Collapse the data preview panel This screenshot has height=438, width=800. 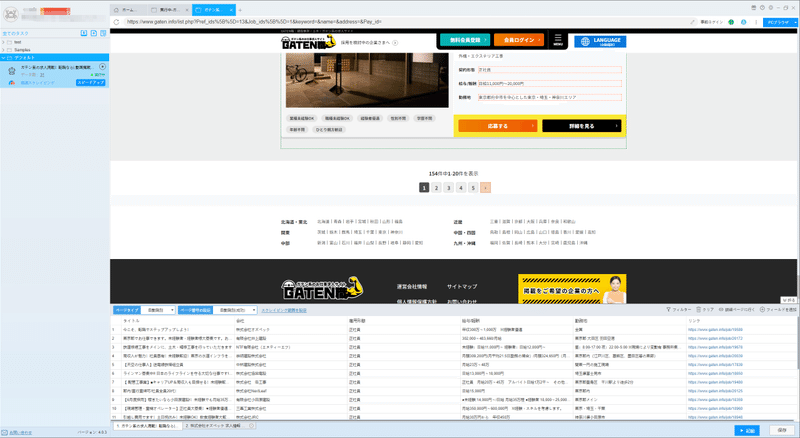click(x=789, y=300)
